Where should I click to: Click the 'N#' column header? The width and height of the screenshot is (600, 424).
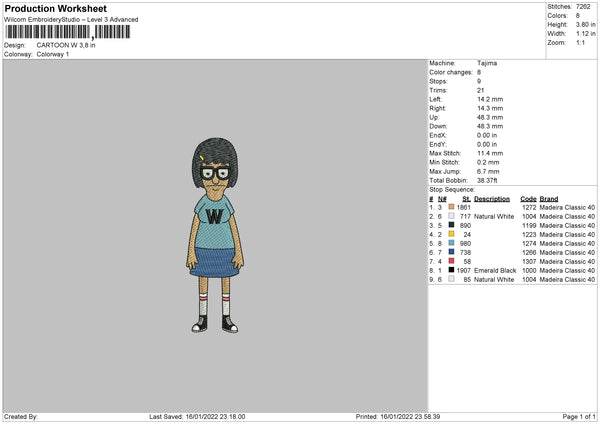[x=442, y=199]
